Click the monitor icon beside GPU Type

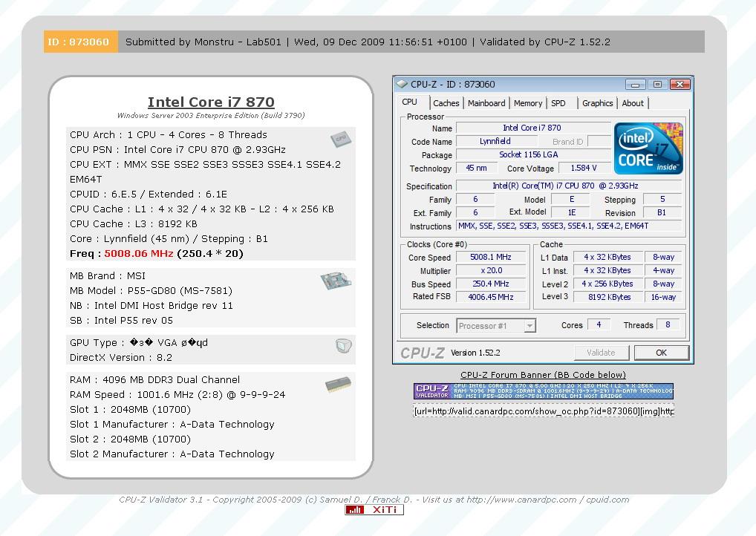(x=343, y=346)
